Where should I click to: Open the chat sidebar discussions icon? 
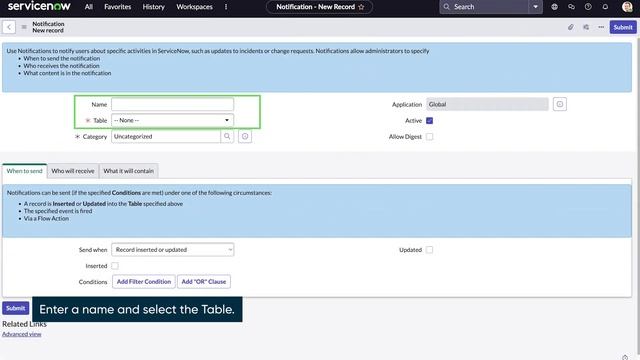(571, 7)
